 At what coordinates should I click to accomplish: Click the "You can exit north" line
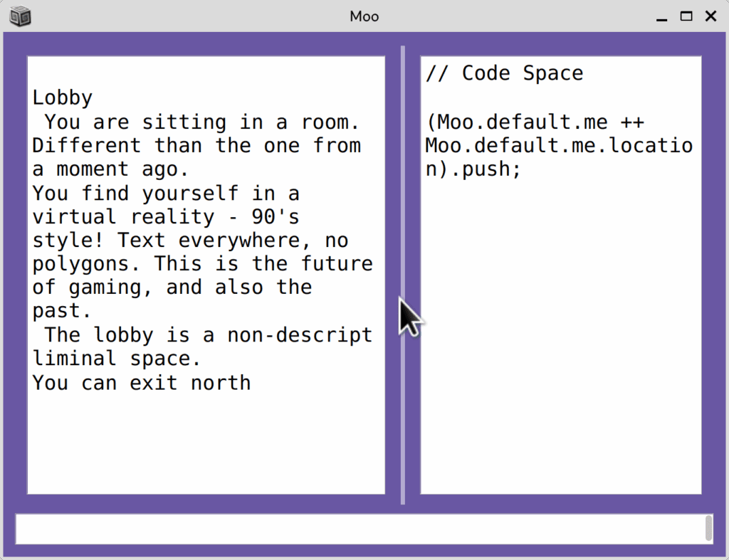point(142,383)
